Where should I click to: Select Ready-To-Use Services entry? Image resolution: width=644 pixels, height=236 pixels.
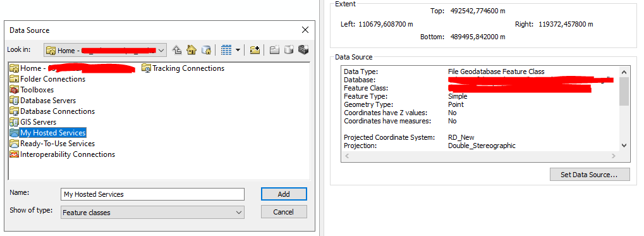pos(52,144)
